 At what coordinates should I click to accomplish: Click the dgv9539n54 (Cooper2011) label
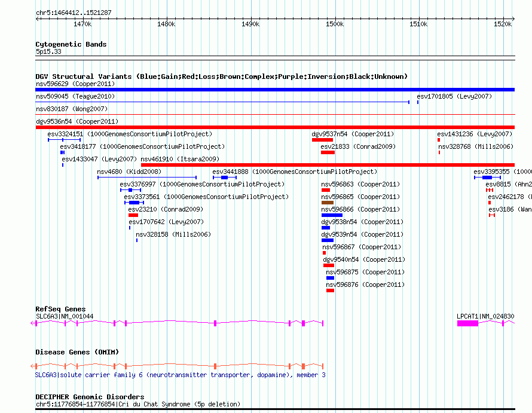click(362, 234)
